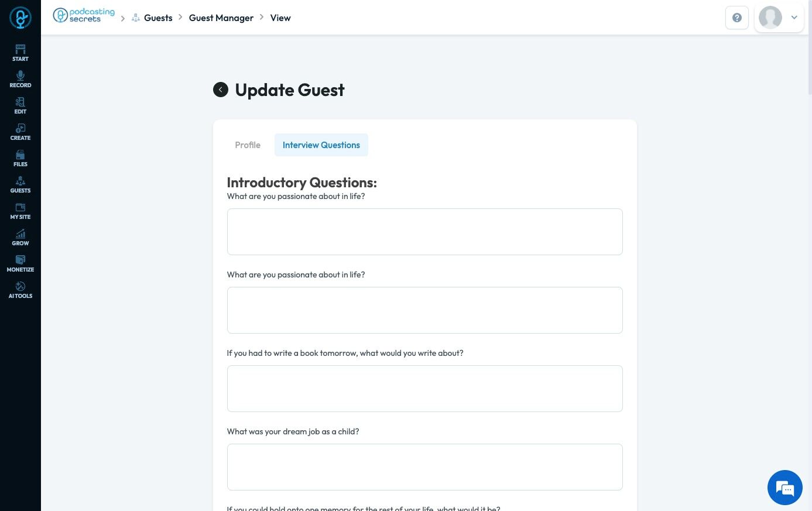
Task: Click the help question mark icon
Action: pyautogui.click(x=736, y=18)
